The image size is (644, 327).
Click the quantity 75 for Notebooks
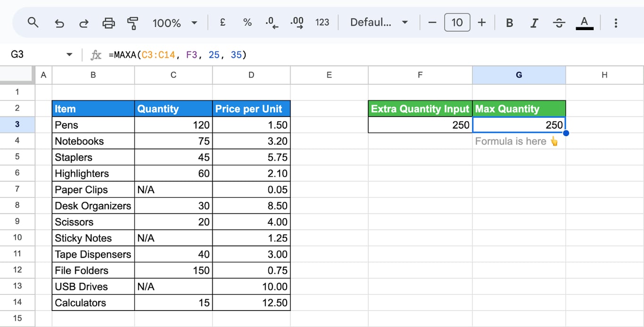coord(173,141)
